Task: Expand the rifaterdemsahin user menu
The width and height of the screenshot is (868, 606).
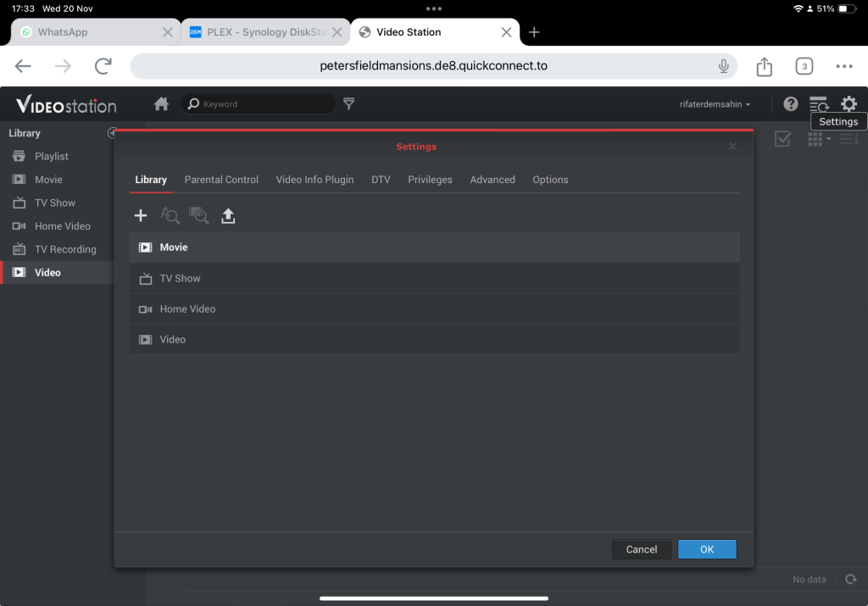Action: (715, 104)
